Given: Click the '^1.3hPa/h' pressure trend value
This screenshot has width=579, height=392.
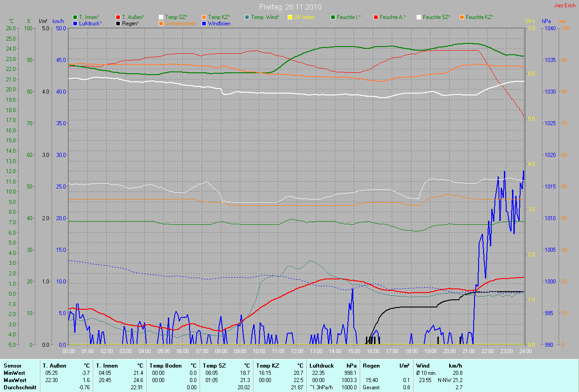Looking at the screenshot, I should 321,387.
